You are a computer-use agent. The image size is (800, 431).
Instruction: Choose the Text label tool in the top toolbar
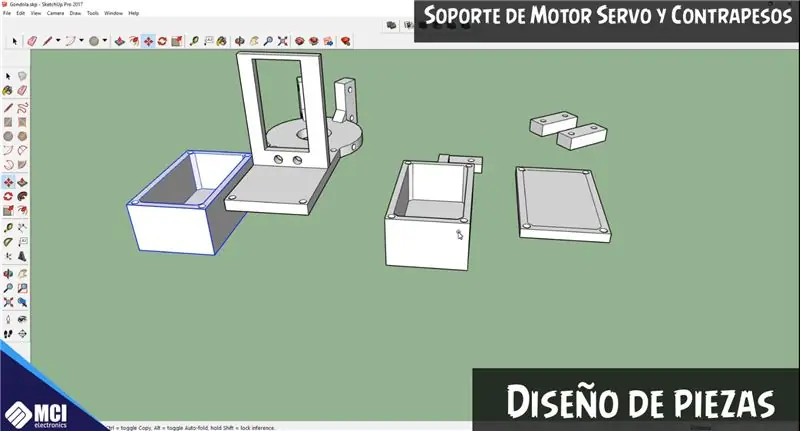coord(208,41)
